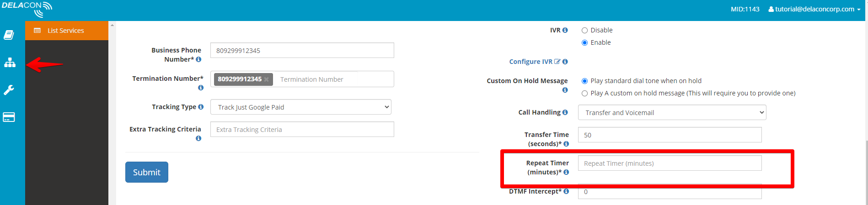The width and height of the screenshot is (868, 205).
Task: Click the Delacon logo
Action: point(27,9)
